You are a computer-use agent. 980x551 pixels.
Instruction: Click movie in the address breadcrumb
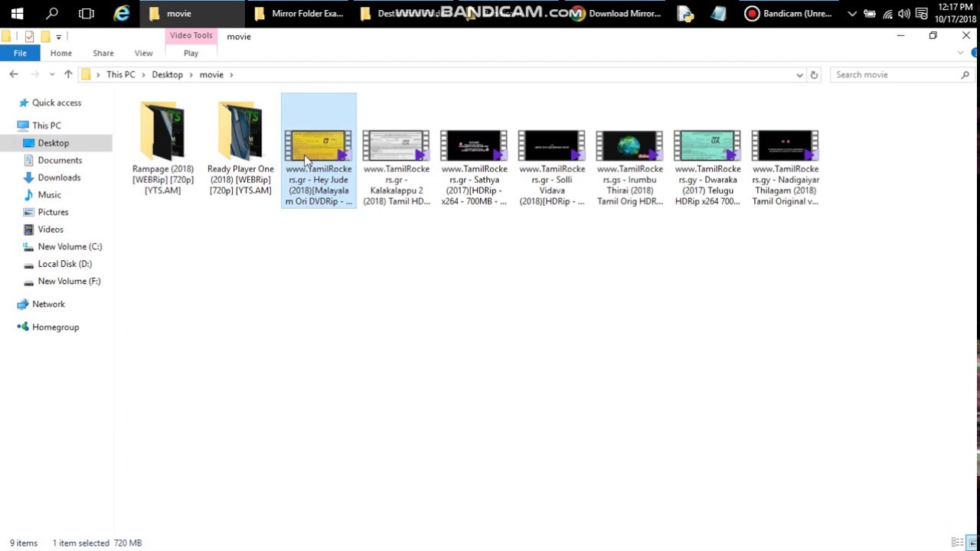pyautogui.click(x=211, y=74)
